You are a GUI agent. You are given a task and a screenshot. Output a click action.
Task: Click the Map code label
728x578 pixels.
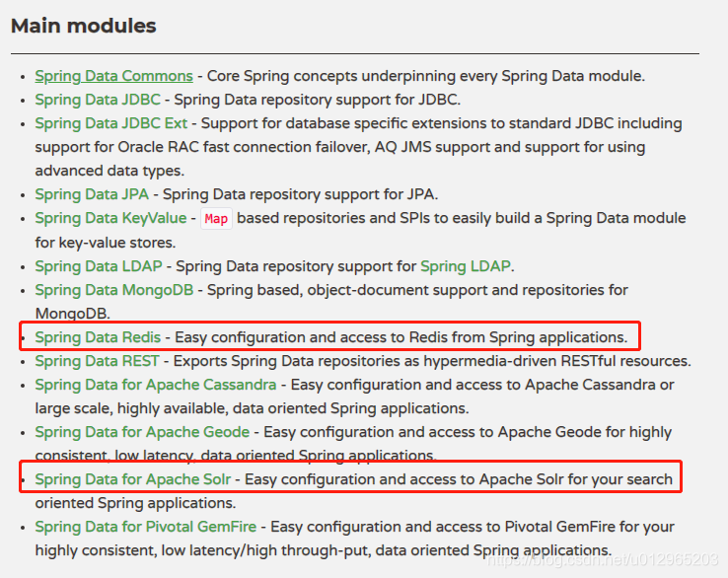pyautogui.click(x=216, y=219)
